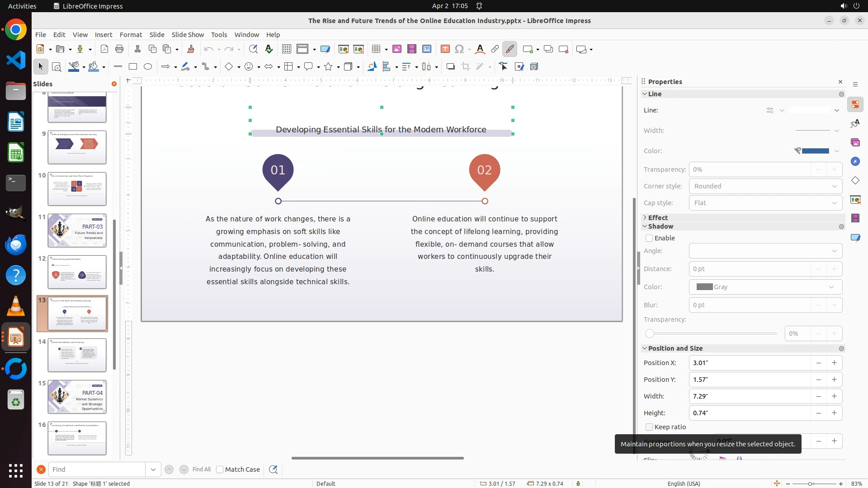Click the line Color swatch
The width and height of the screenshot is (868, 488).
[x=815, y=151]
